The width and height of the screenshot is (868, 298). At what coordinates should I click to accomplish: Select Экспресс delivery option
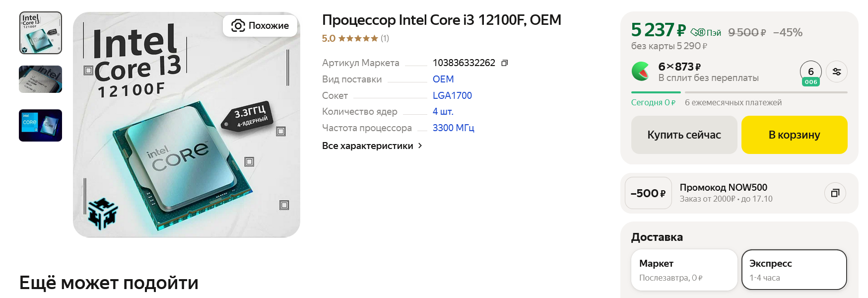point(794,270)
